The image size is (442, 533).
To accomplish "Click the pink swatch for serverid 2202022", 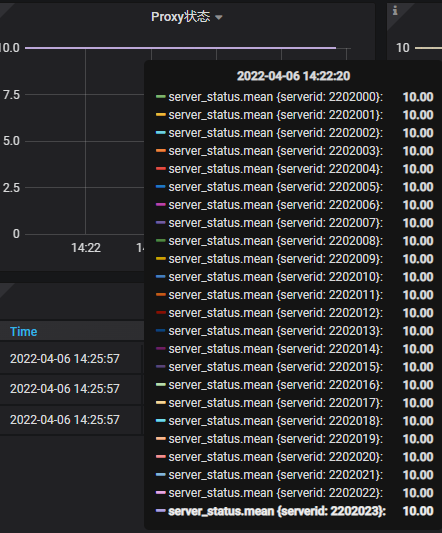I will tap(160, 493).
